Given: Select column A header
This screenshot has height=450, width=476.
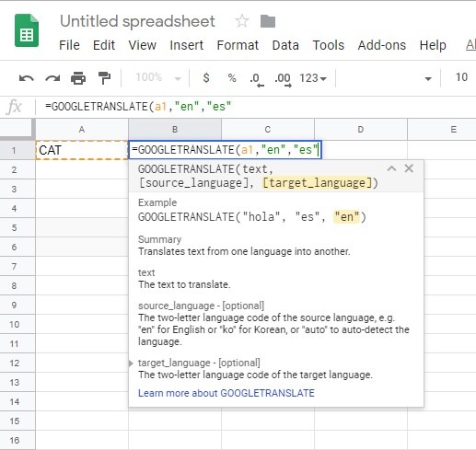Looking at the screenshot, I should (82, 129).
